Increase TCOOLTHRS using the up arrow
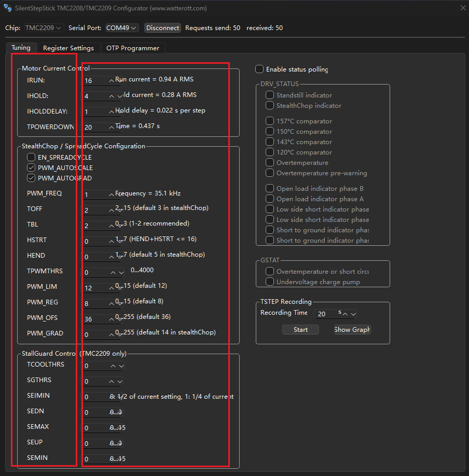Screen dimensions: 469x476 [113, 366]
